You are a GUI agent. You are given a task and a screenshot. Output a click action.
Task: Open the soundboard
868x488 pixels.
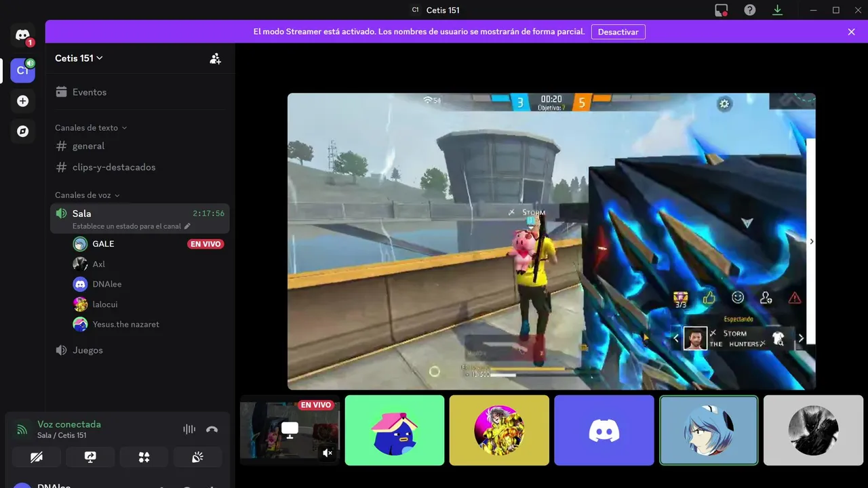[x=197, y=457]
